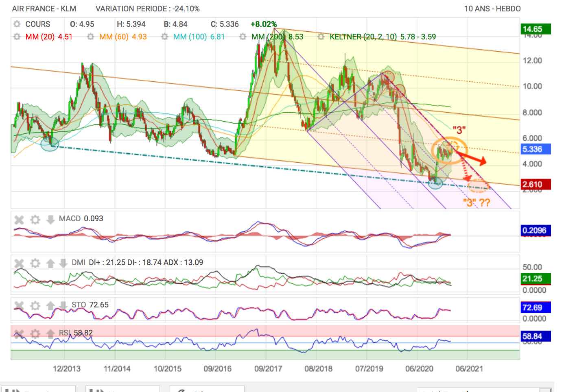Select the COURS series label

tap(38, 24)
